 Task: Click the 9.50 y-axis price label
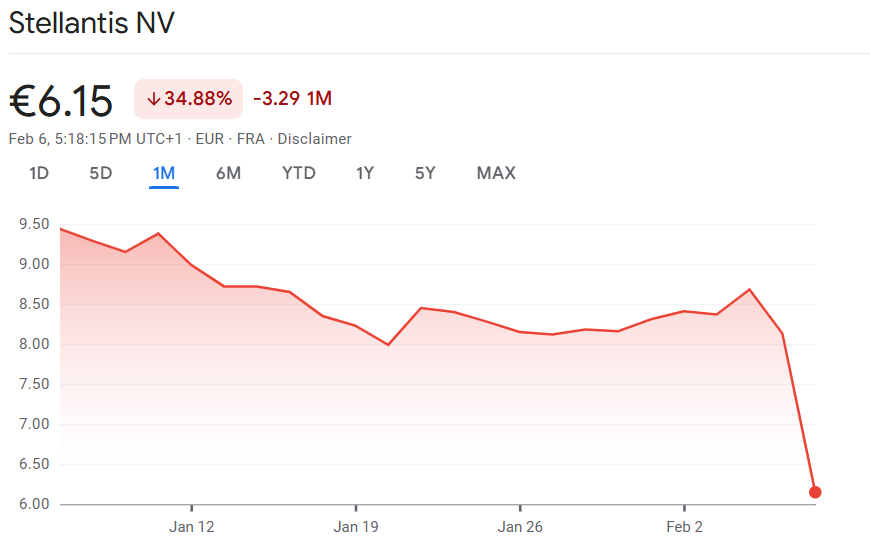(x=34, y=225)
